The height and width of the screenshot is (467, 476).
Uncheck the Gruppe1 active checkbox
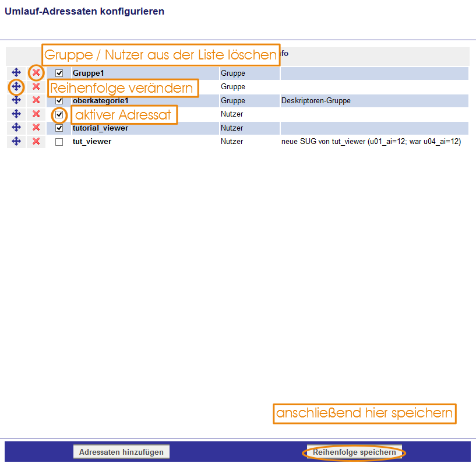coord(59,73)
